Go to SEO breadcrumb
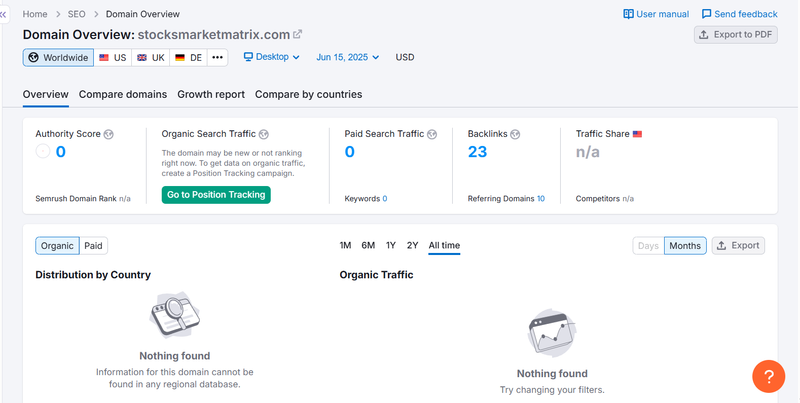This screenshot has height=403, width=800. 77,14
